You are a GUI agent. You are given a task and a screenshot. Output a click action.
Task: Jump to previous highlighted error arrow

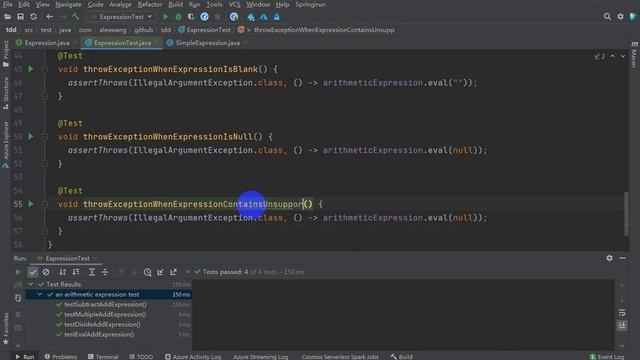click(613, 56)
